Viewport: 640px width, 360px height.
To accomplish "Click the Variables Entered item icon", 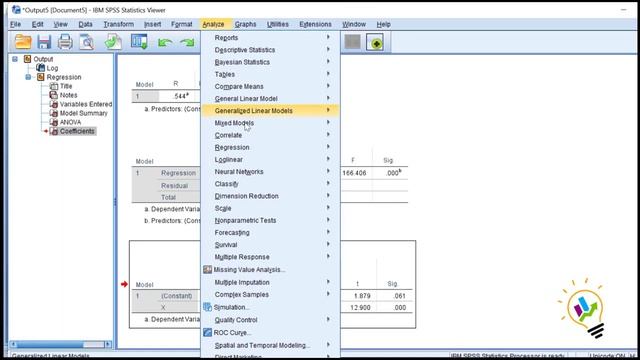I will 53,104.
